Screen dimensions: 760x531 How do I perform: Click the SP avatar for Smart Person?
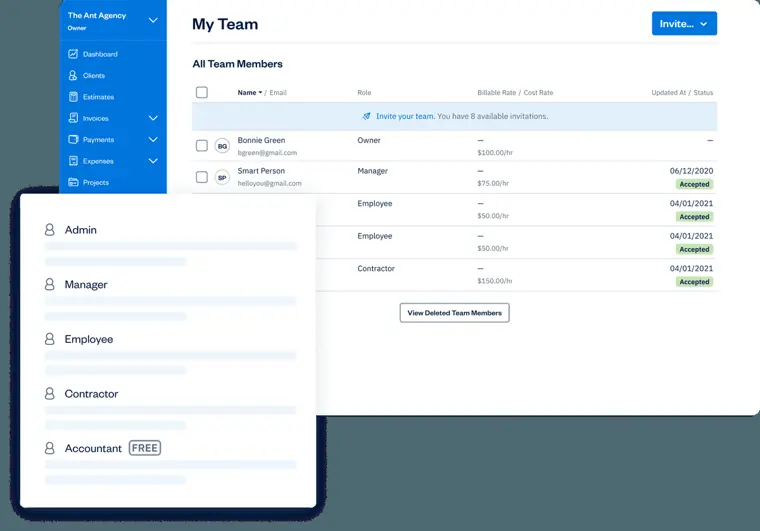pyautogui.click(x=222, y=177)
